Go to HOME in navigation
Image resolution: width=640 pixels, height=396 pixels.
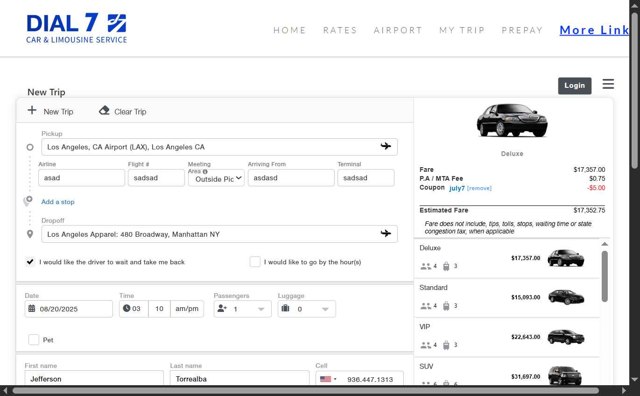coord(289,30)
